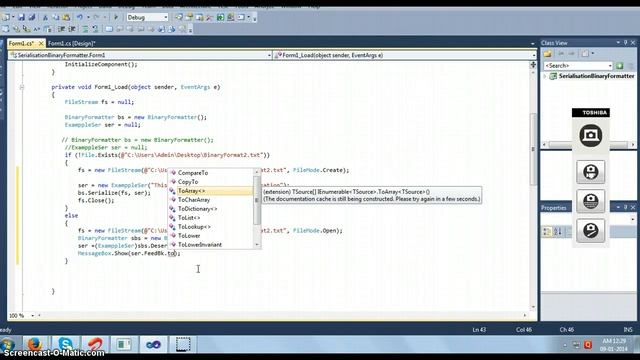Expand the SerialisationBinaryFormatter tree node

pos(544,76)
